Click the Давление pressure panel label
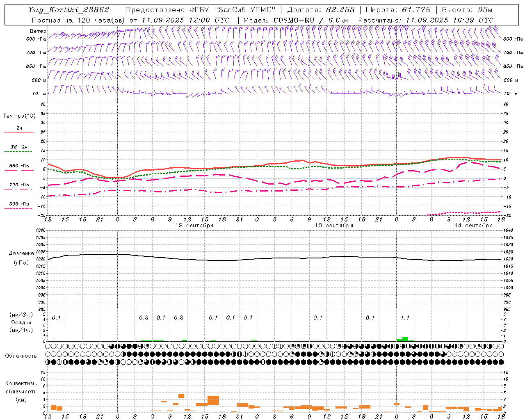525x420 pixels. pos(21,253)
